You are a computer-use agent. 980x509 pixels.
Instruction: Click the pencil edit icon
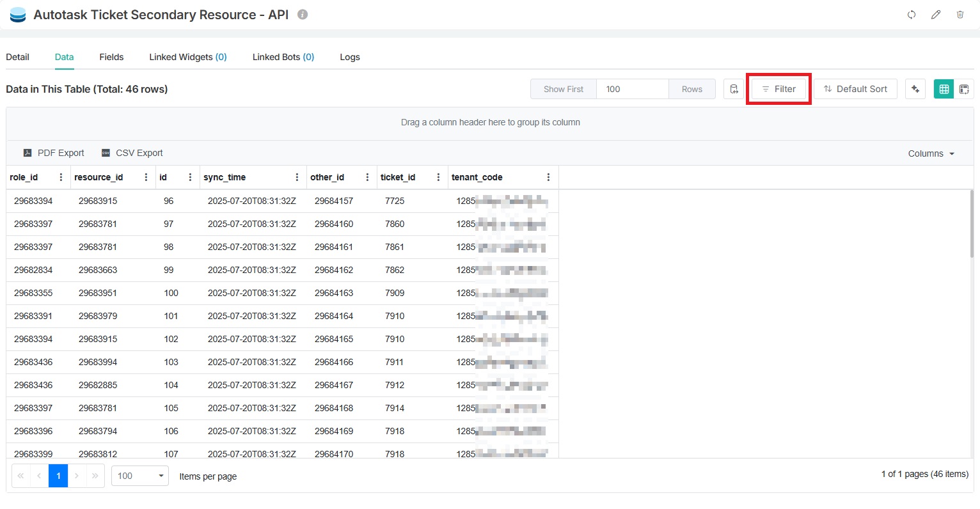(x=936, y=15)
